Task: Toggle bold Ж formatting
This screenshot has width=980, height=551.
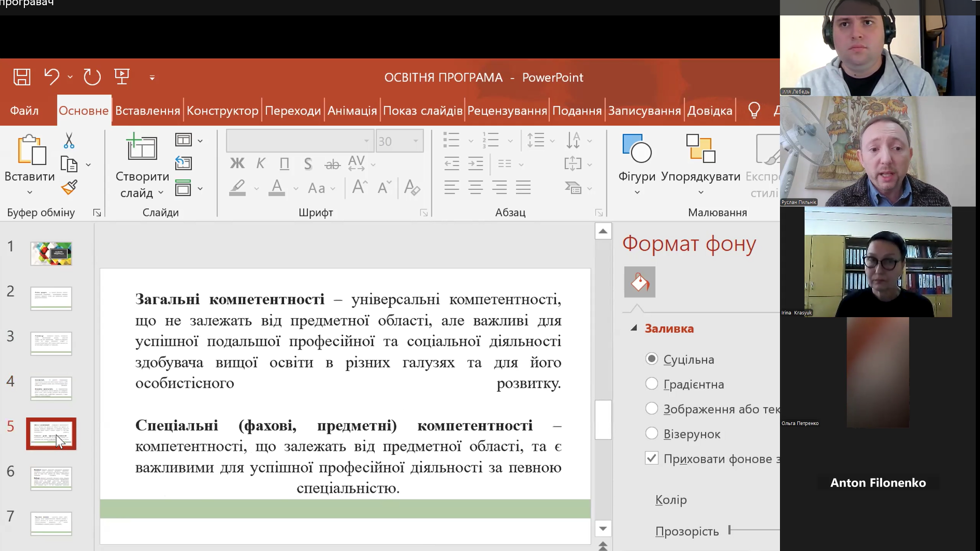Action: pos(237,164)
